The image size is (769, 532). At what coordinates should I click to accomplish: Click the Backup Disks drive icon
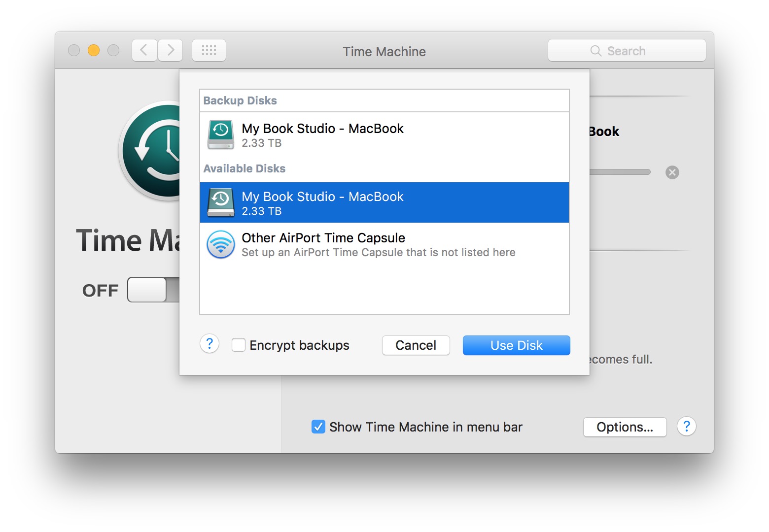pyautogui.click(x=221, y=134)
